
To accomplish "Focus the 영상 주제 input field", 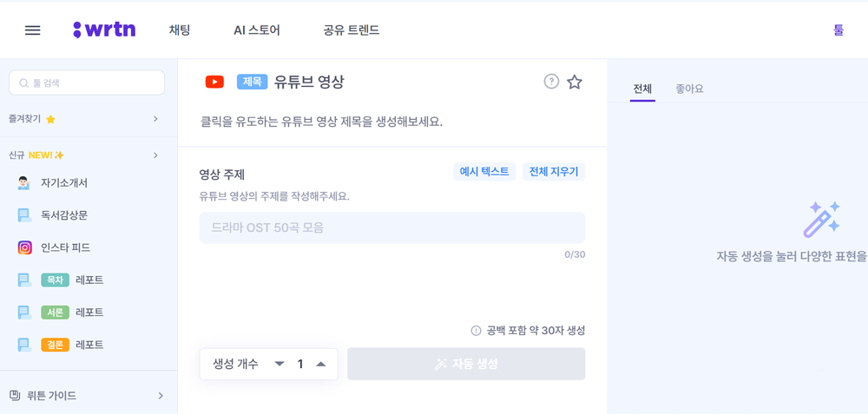I will pos(391,228).
